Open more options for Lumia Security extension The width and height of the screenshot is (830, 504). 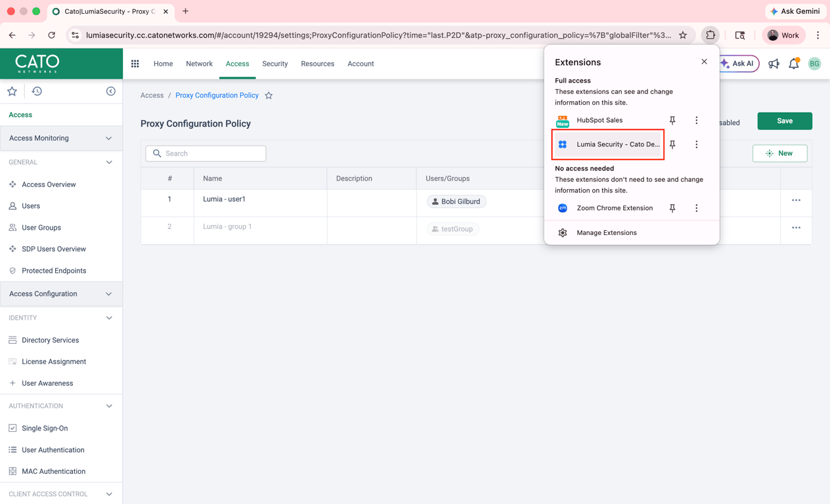697,144
